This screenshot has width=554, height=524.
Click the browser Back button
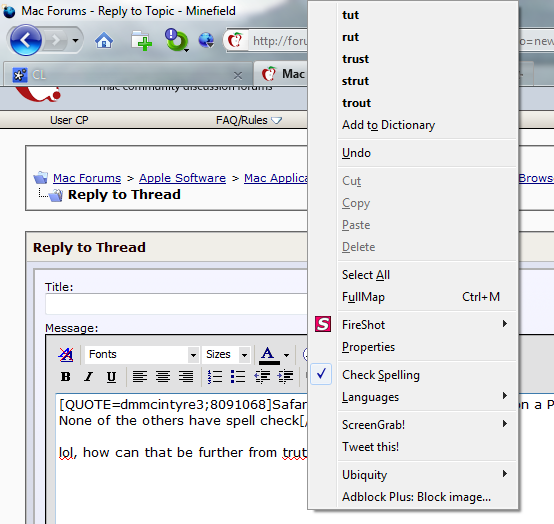[26, 40]
